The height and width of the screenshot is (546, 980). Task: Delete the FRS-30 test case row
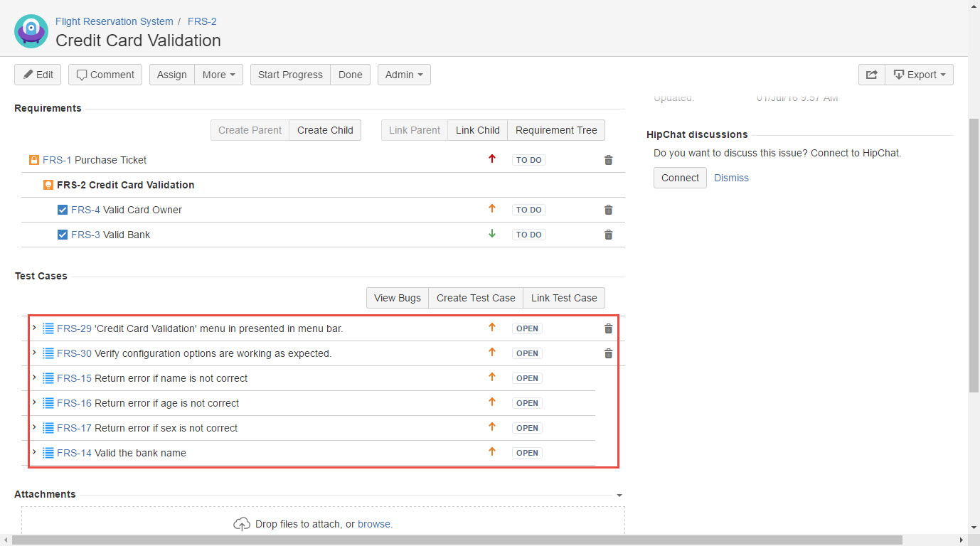608,354
